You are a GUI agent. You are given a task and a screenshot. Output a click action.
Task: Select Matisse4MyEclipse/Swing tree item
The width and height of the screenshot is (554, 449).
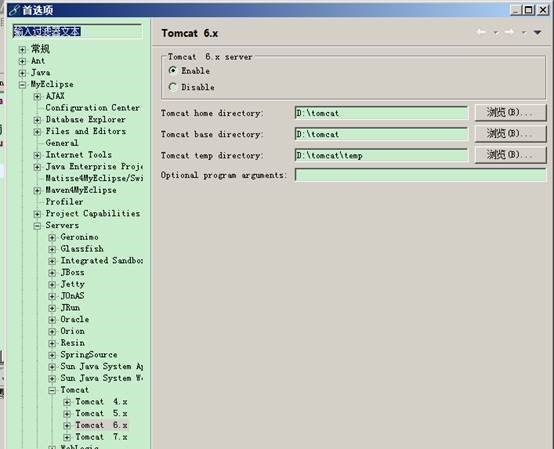click(x=94, y=178)
